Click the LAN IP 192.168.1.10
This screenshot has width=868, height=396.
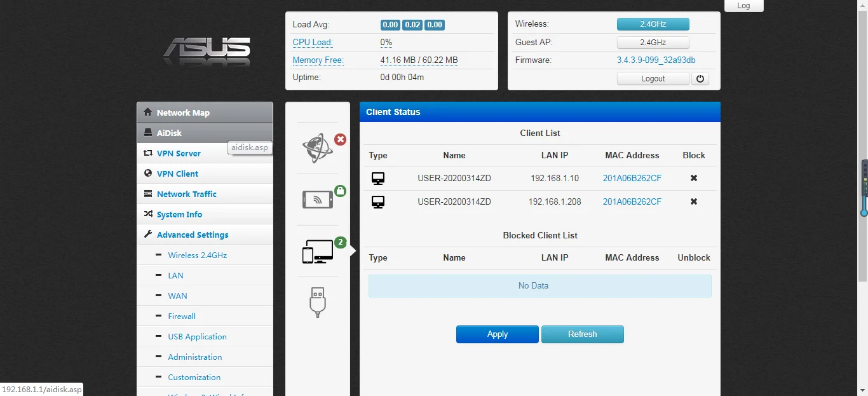[555, 179]
